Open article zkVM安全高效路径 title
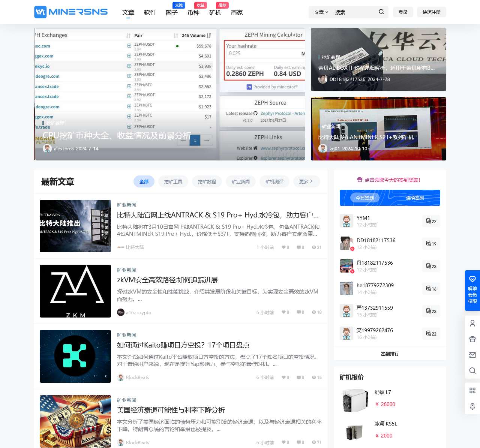 coord(167,280)
